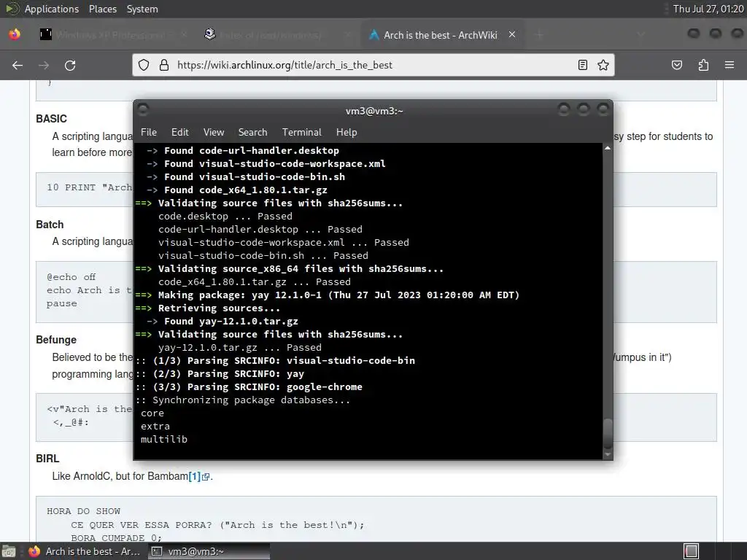Click the padlock site security icon
The width and height of the screenshot is (747, 560).
pos(164,65)
